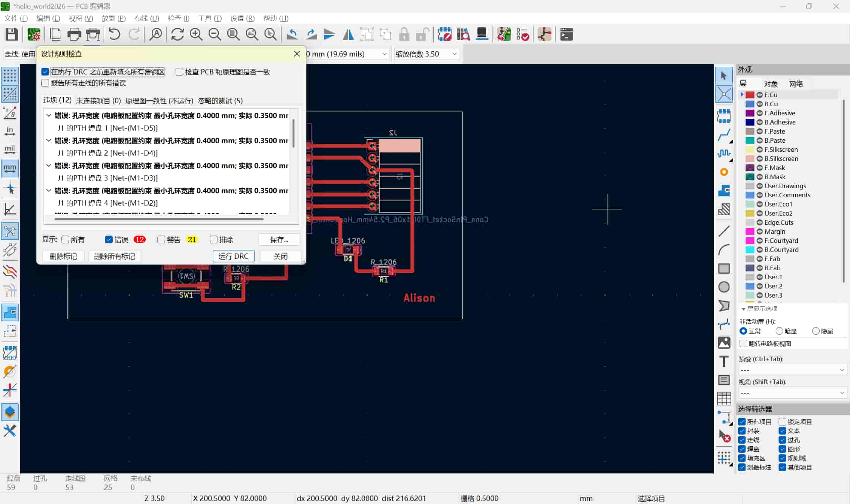850x504 pixels.
Task: Toggle millimeters unit icon
Action: click(9, 168)
